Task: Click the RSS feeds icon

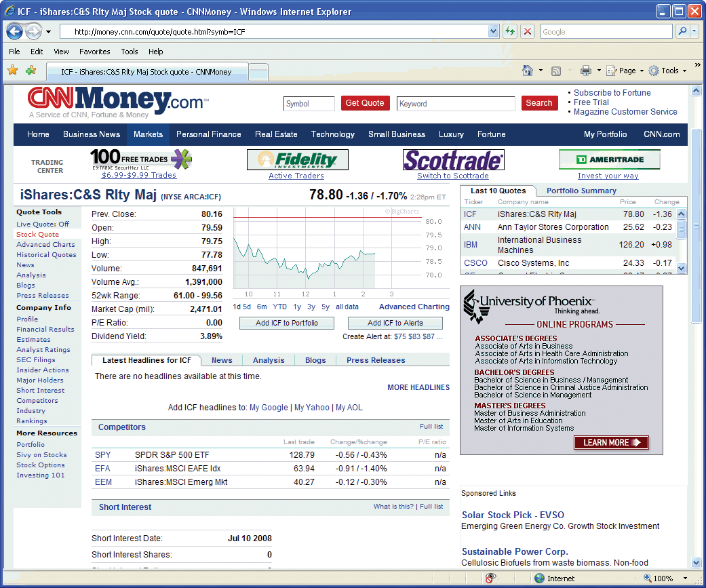Action: [556, 71]
